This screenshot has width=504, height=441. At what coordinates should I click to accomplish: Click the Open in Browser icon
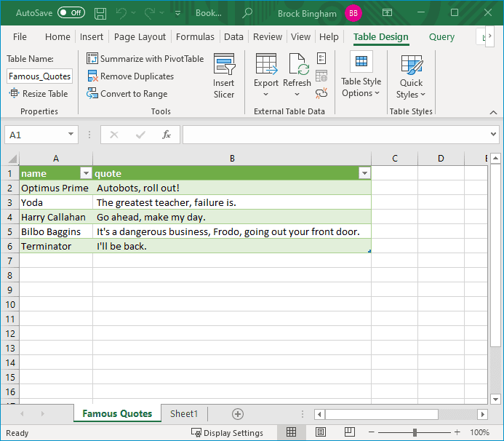click(321, 76)
